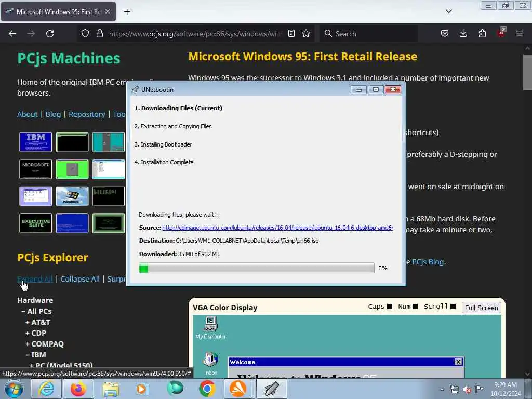
Task: Open the bright green machine thumbnail
Action: click(72, 169)
